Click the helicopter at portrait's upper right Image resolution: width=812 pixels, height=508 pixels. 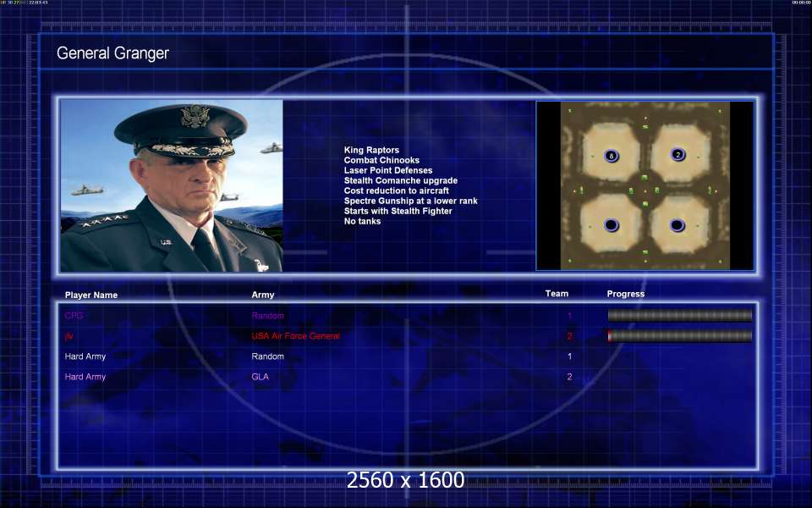pos(272,148)
